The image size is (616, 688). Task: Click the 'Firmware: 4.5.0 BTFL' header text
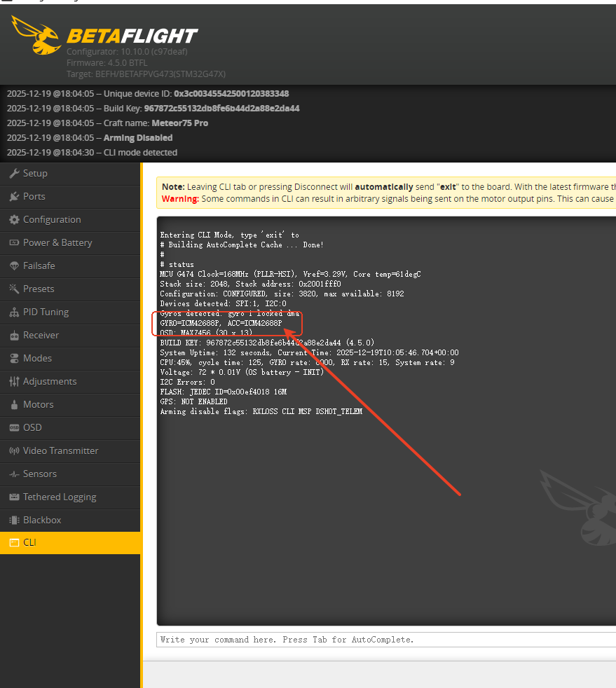pos(107,63)
